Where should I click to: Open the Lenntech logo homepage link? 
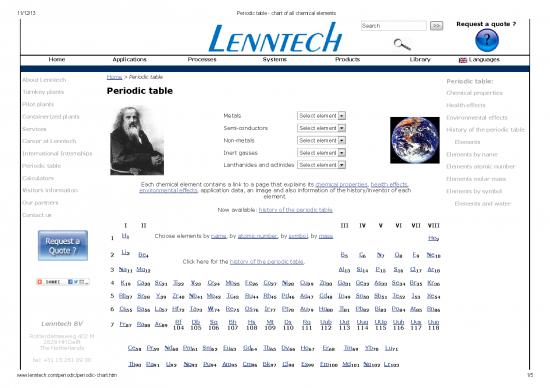[275, 38]
